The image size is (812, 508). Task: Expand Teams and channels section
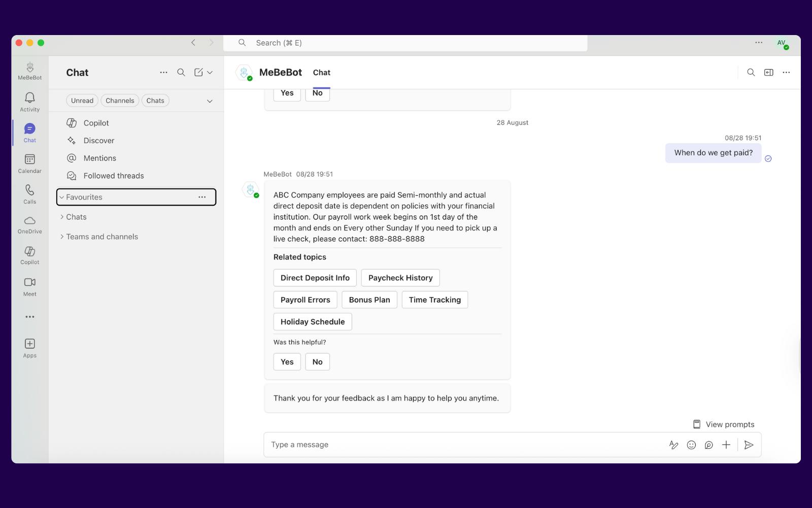(62, 237)
